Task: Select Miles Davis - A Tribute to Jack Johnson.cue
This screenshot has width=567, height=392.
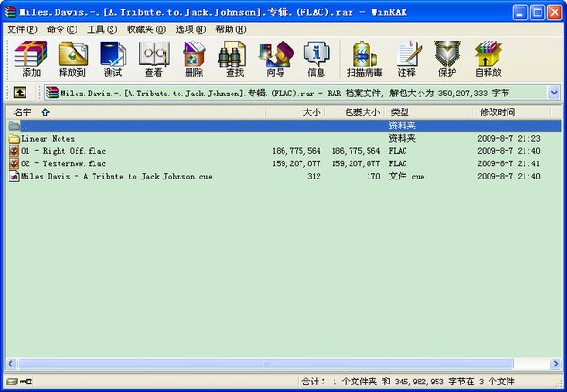Action: [x=116, y=177]
